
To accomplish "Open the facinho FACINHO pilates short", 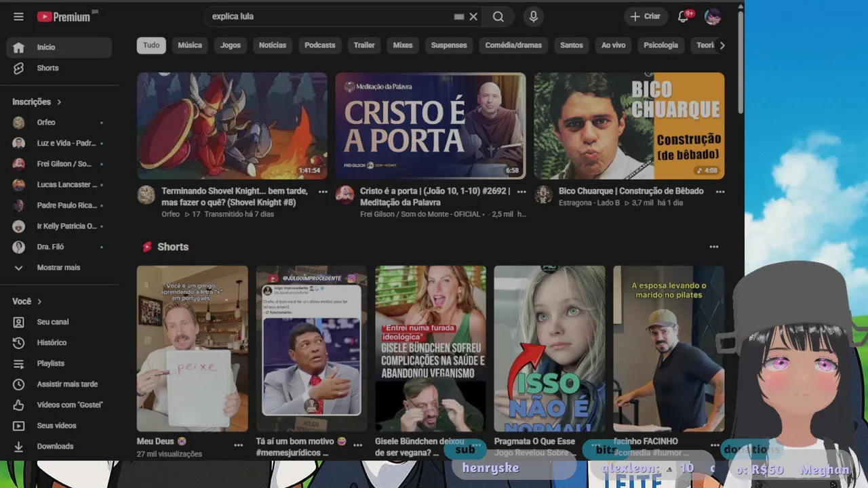I will (669, 348).
